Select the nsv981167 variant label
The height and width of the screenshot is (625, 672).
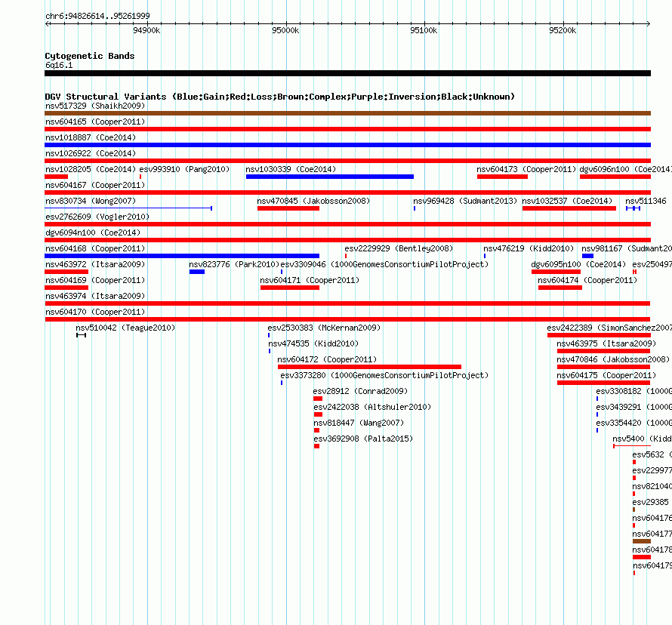627,248
